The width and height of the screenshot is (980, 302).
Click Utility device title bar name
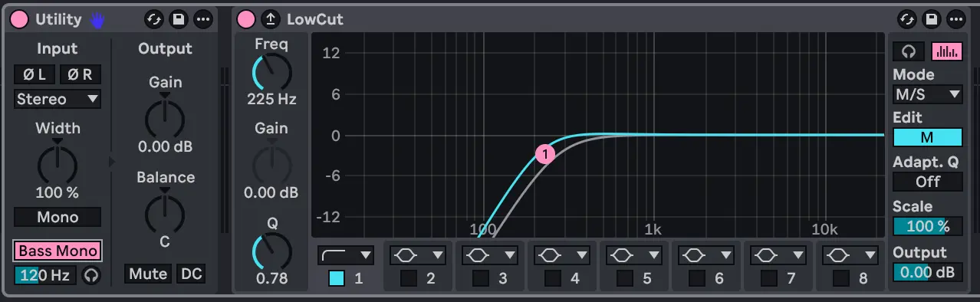(x=58, y=19)
